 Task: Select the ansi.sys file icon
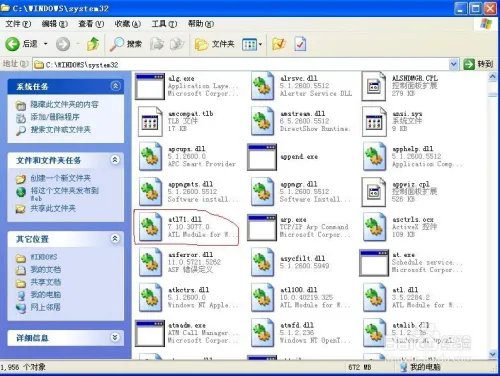374,122
